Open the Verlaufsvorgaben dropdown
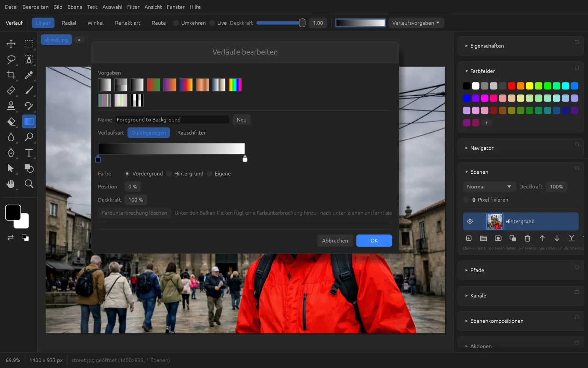This screenshot has height=368, width=588. 416,23
